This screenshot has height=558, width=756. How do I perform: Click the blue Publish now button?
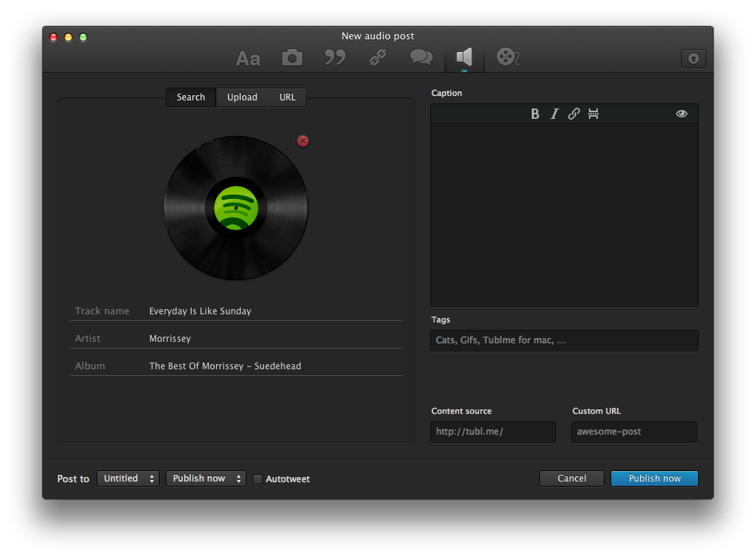(654, 478)
